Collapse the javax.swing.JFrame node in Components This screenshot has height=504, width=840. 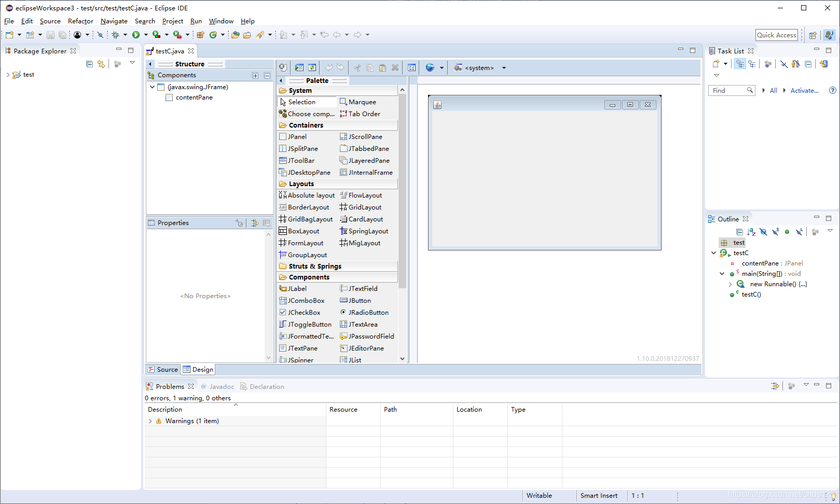pos(153,87)
